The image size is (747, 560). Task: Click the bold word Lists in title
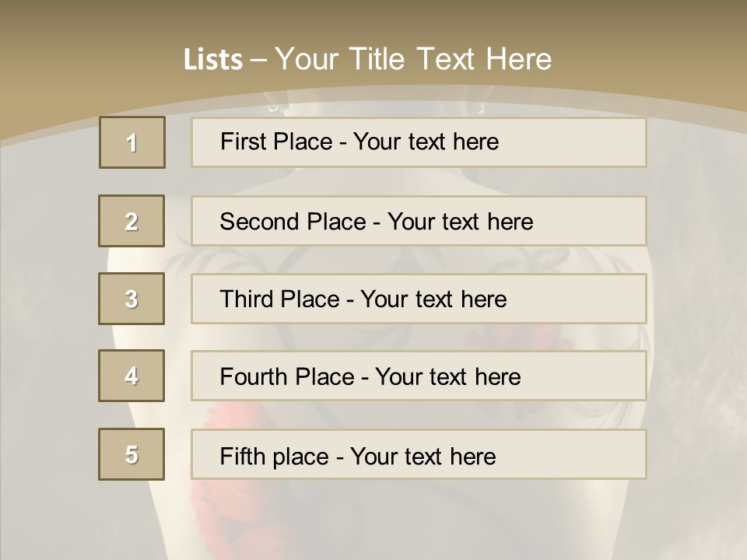point(213,59)
